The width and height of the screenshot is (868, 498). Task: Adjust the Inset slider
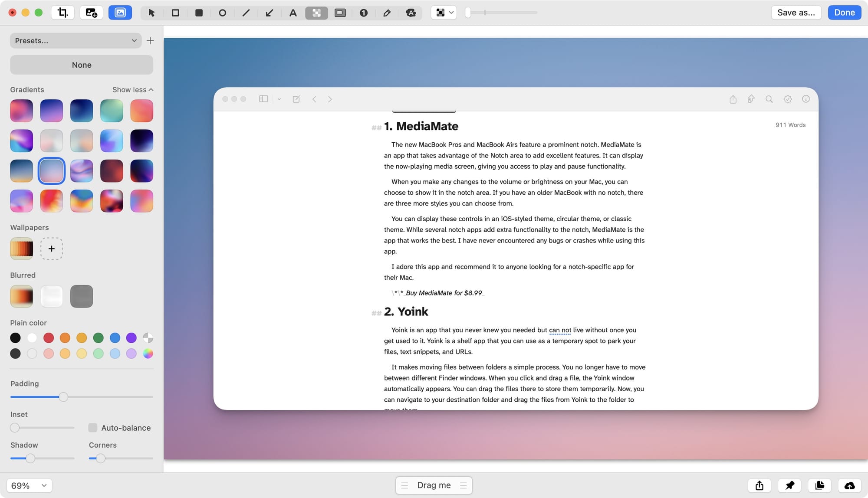click(15, 428)
